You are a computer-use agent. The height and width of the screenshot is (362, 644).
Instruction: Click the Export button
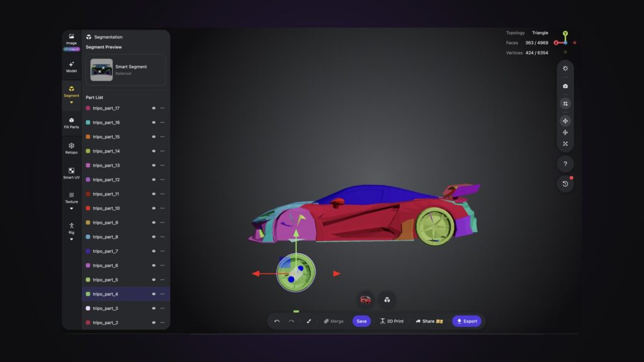[x=467, y=321]
